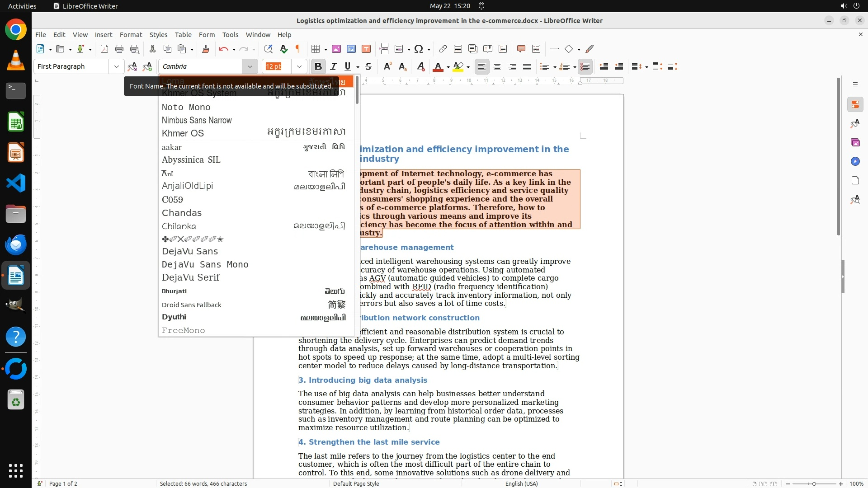Select Noto Mono in font list
Image resolution: width=868 pixels, height=488 pixels.
click(186, 107)
